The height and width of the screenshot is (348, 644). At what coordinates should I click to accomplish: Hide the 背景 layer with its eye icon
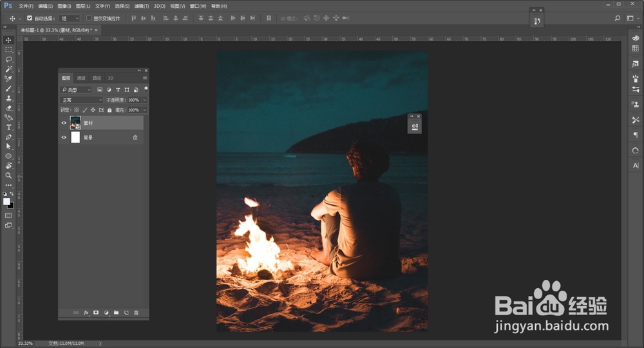pos(64,138)
